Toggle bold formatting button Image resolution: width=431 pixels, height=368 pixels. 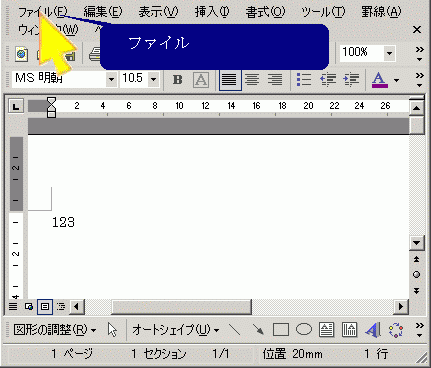click(178, 80)
